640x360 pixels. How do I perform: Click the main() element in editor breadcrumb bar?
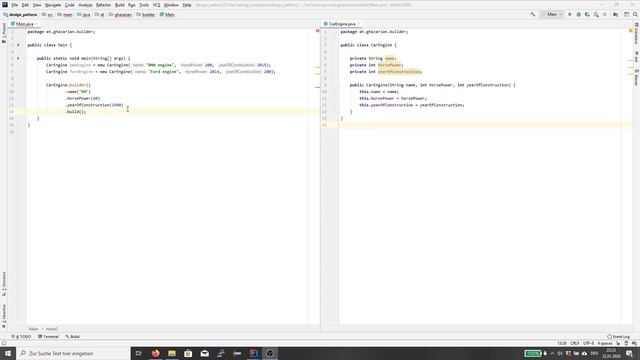pos(52,329)
